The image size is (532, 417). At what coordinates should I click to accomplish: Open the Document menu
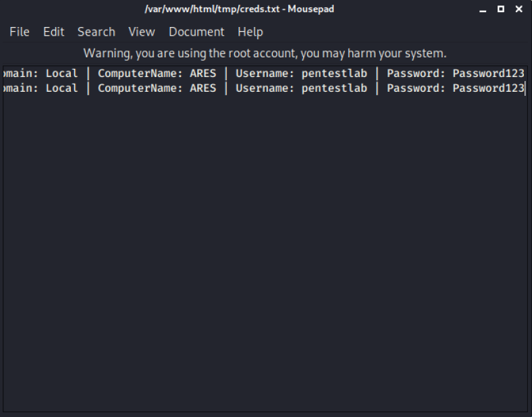click(196, 32)
